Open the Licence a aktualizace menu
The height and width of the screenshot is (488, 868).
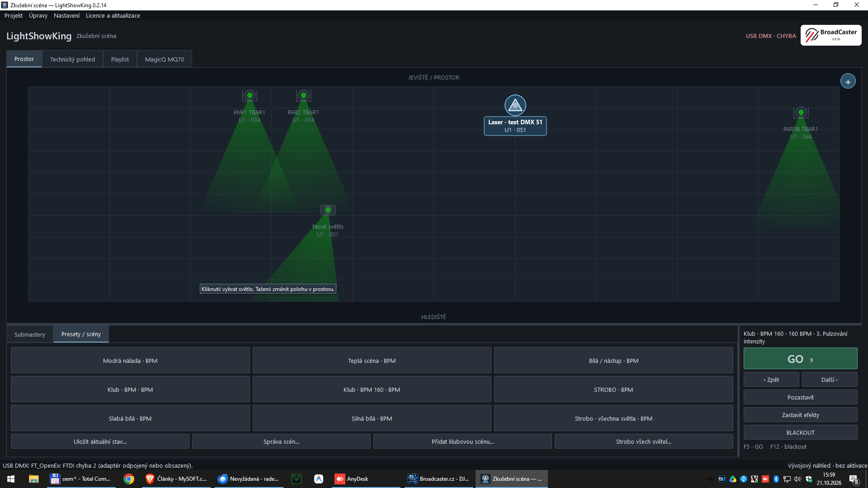click(x=113, y=15)
